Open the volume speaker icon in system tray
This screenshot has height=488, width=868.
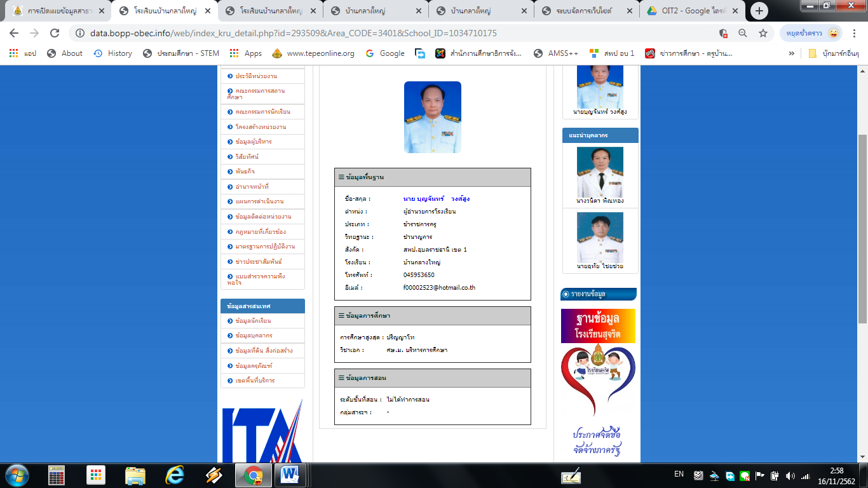790,475
